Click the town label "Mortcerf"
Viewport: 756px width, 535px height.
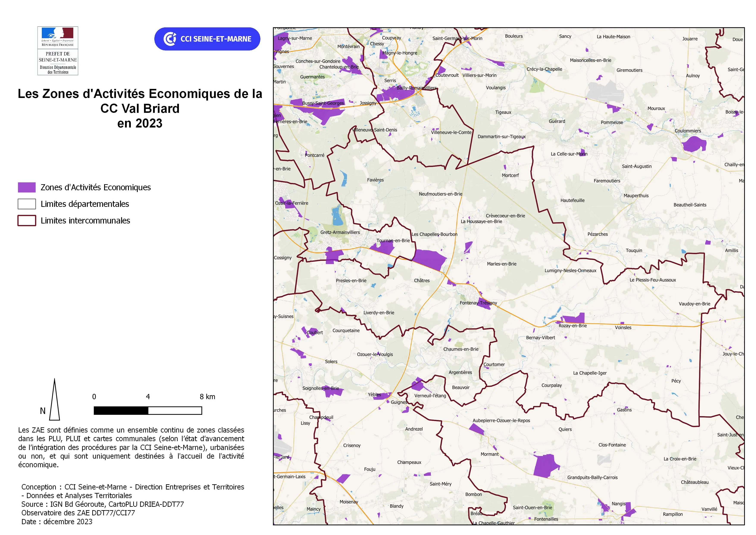point(510,175)
